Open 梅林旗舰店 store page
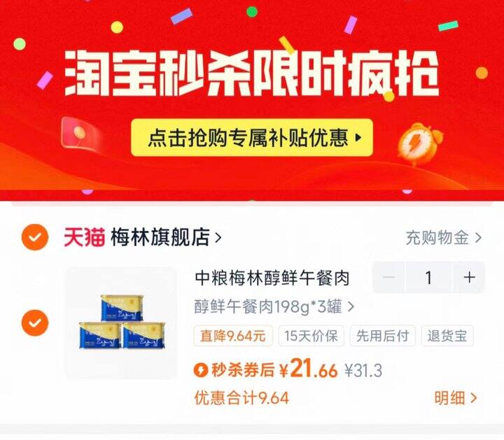The width and height of the screenshot is (504, 440). [166, 237]
